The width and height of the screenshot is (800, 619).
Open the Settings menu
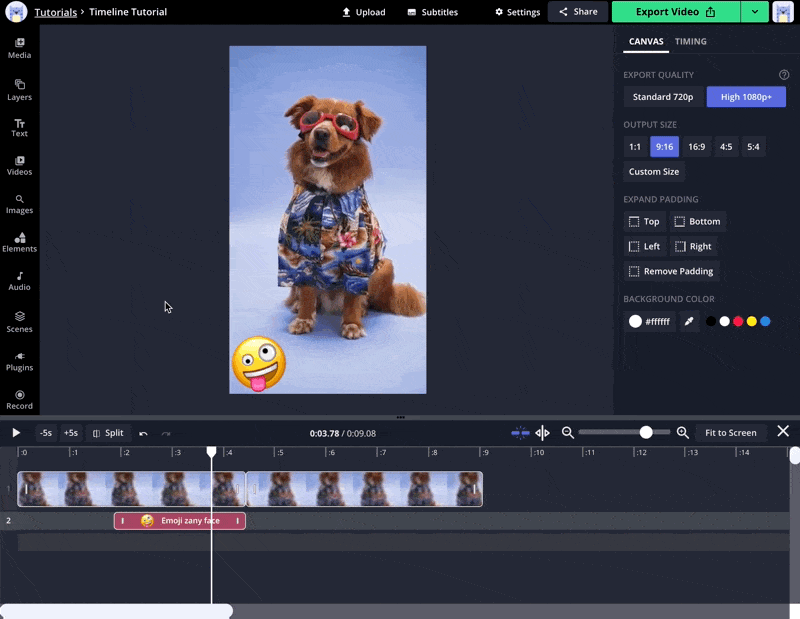[517, 12]
